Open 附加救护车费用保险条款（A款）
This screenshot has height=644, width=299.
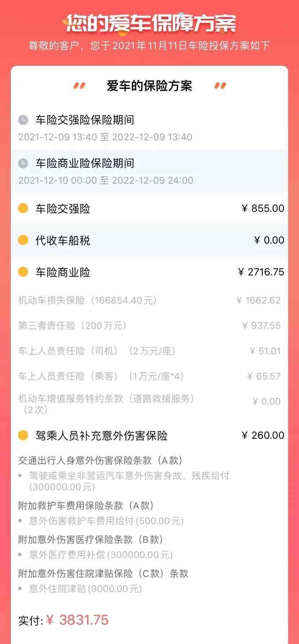[86, 505]
